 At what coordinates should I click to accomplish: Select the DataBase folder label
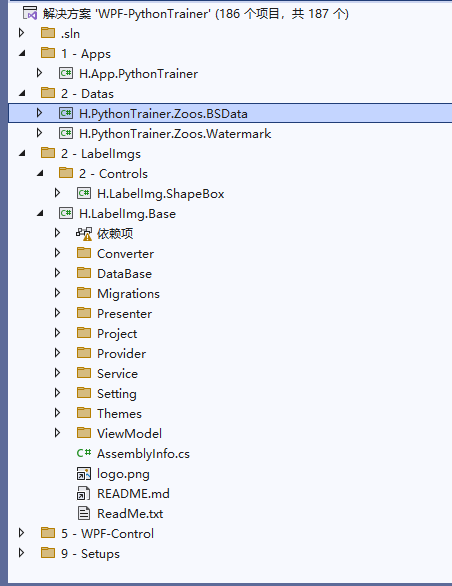click(x=124, y=274)
